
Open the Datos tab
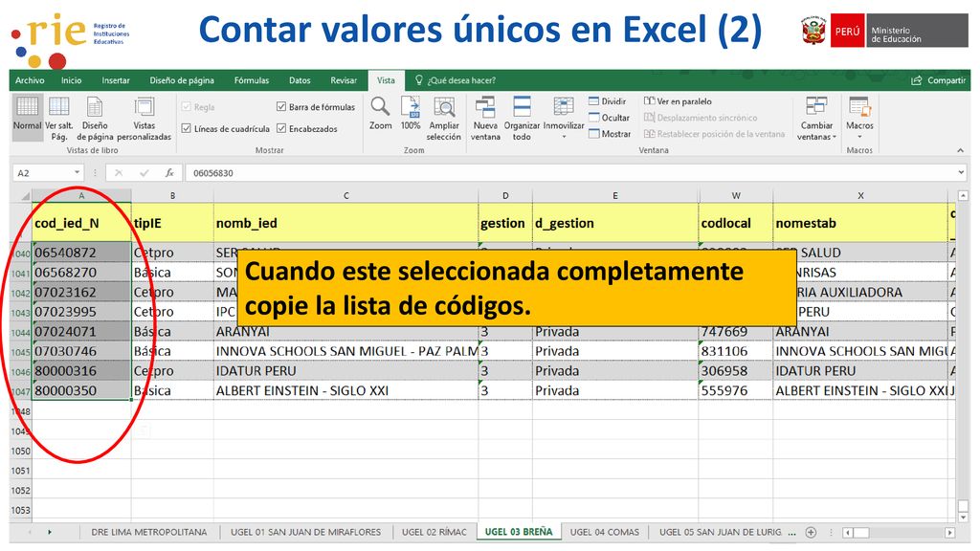click(x=300, y=80)
